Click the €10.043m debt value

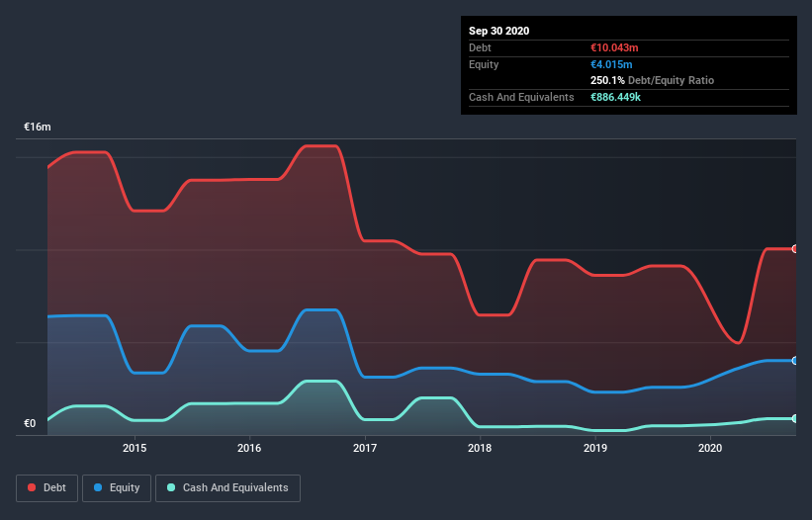(614, 47)
